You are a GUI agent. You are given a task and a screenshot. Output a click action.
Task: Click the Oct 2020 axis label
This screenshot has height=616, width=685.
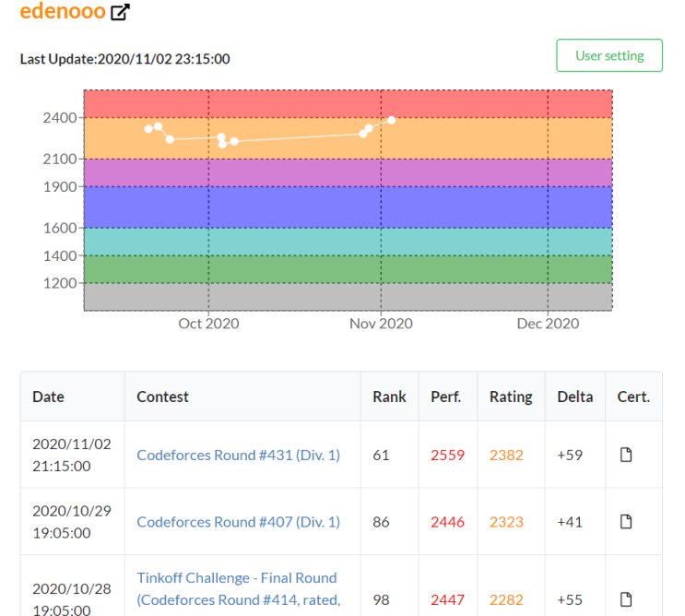(208, 324)
